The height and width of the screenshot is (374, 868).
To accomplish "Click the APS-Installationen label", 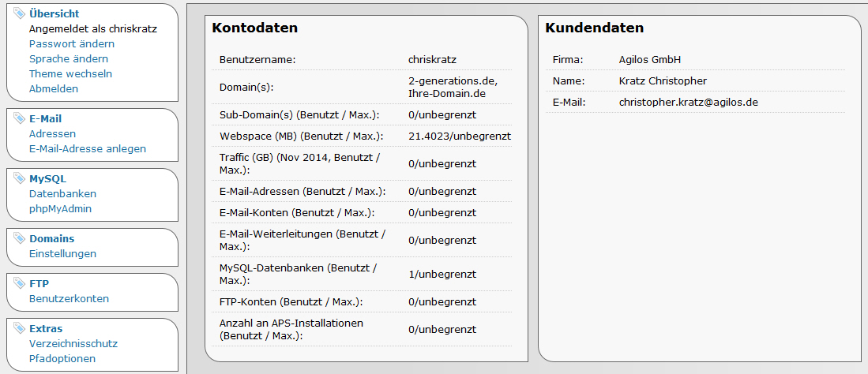I will (291, 329).
